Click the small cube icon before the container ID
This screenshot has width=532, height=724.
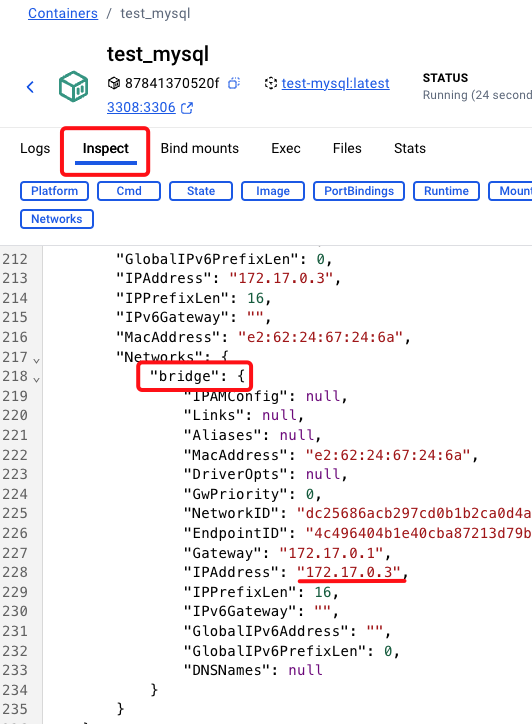(114, 83)
